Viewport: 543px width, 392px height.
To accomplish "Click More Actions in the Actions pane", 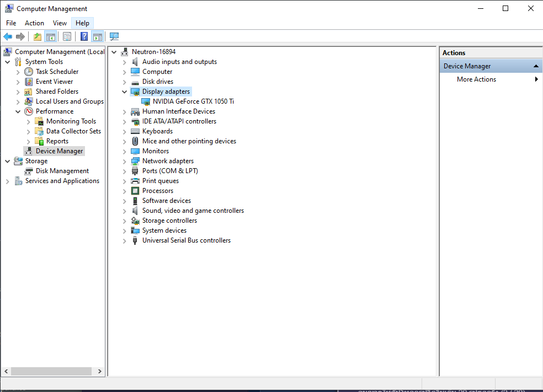I will click(476, 79).
